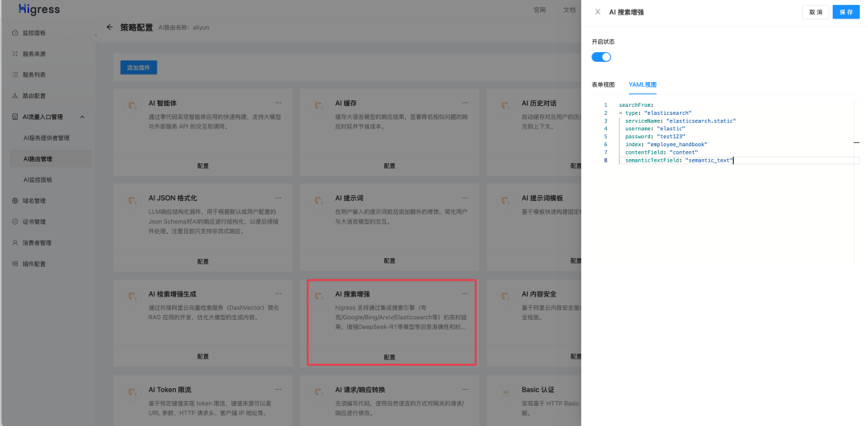Click the AI 搜索增强 plugin icon
Screen dimensions: 868x426
click(319, 297)
